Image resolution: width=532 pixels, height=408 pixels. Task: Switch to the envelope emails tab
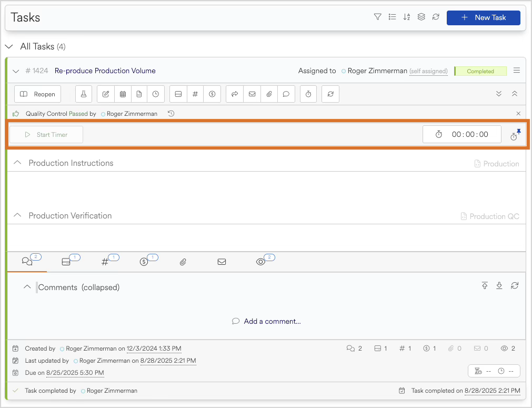(x=222, y=262)
